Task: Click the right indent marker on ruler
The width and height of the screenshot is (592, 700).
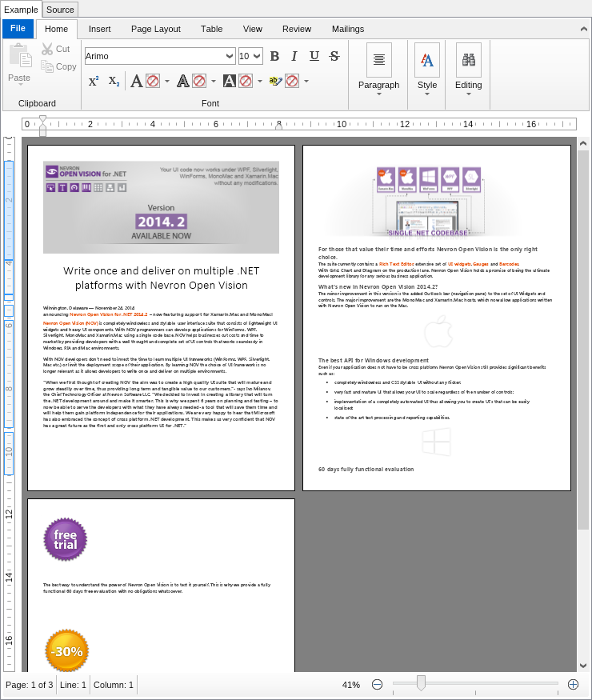Action: 278,126
